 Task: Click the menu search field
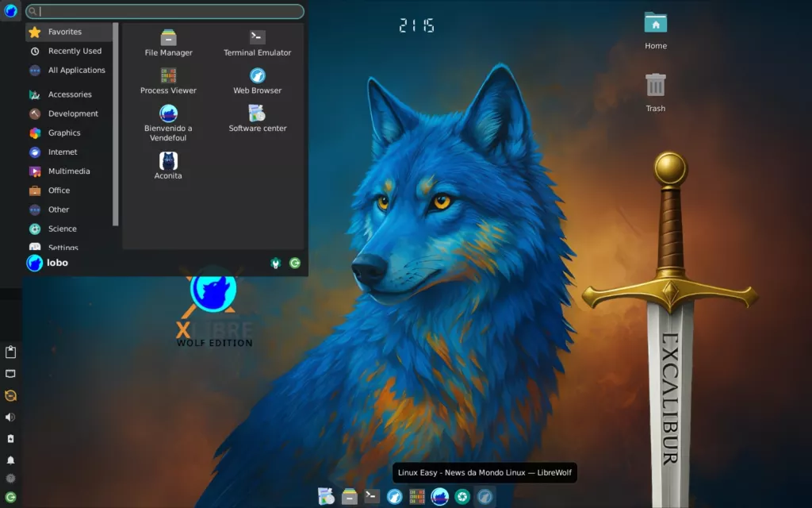click(165, 11)
